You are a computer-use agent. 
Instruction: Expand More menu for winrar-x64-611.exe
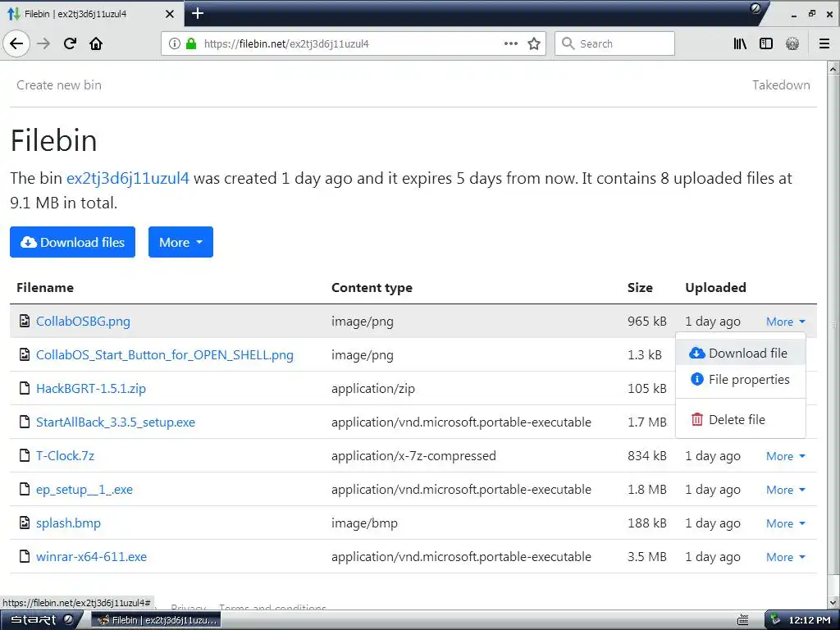pyautogui.click(x=785, y=557)
